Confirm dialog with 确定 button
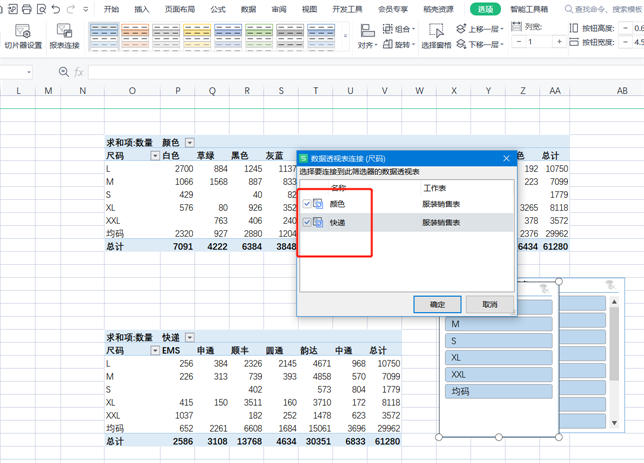Viewport: 644px width, 463px height. 437,304
